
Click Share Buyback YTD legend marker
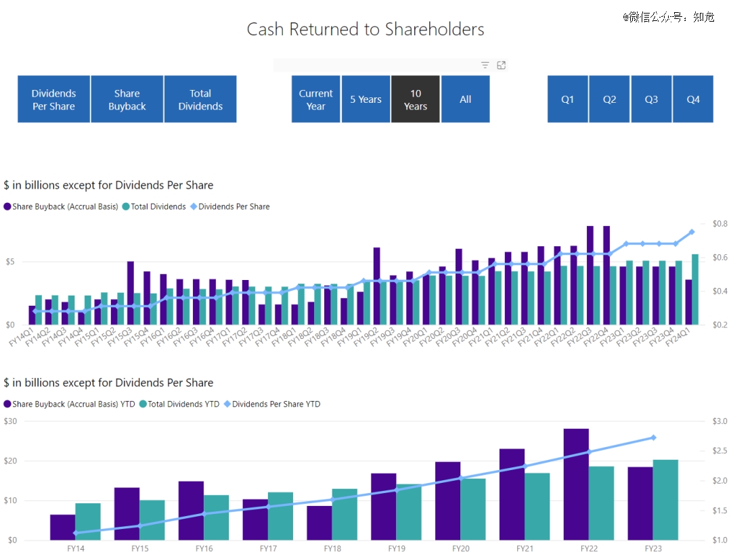[x=7, y=404]
